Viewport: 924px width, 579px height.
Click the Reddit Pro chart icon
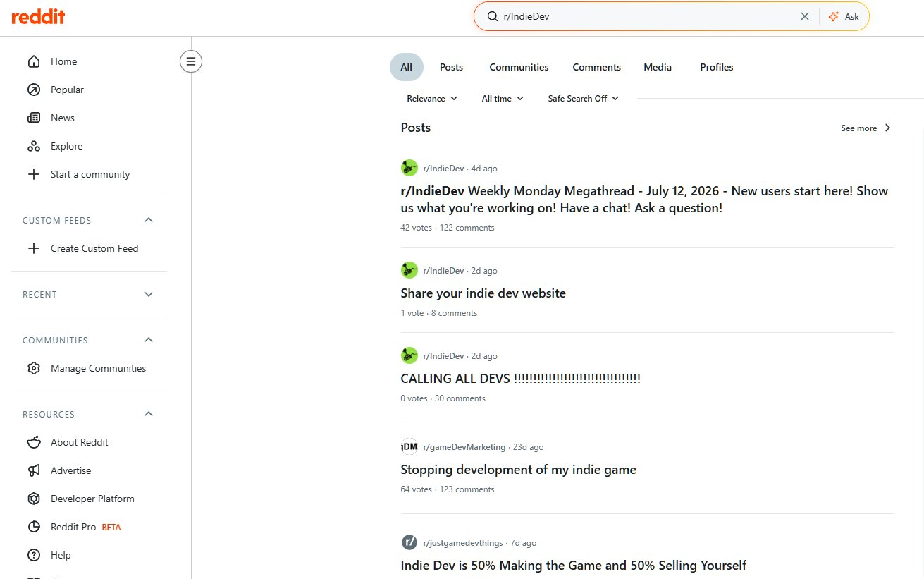coord(34,527)
